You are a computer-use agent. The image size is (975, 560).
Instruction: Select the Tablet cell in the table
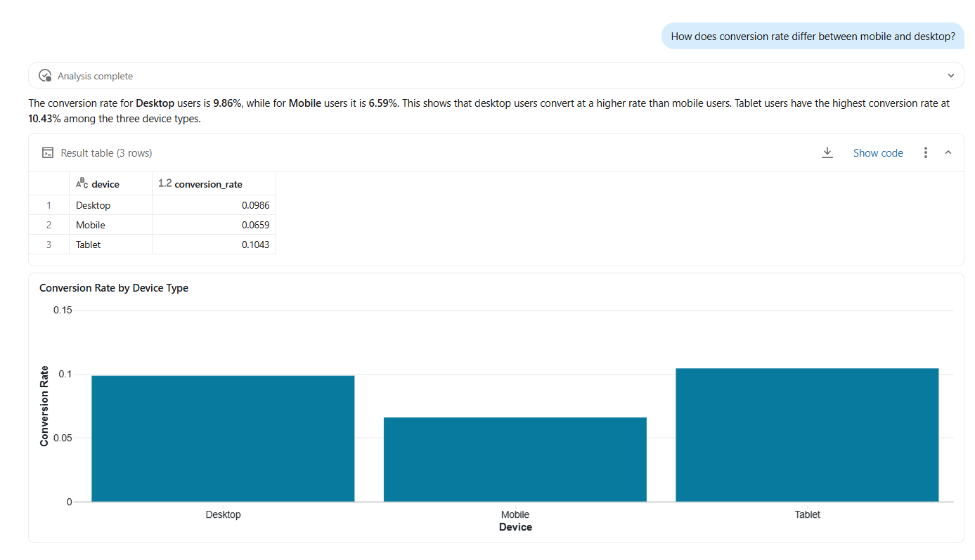click(110, 245)
